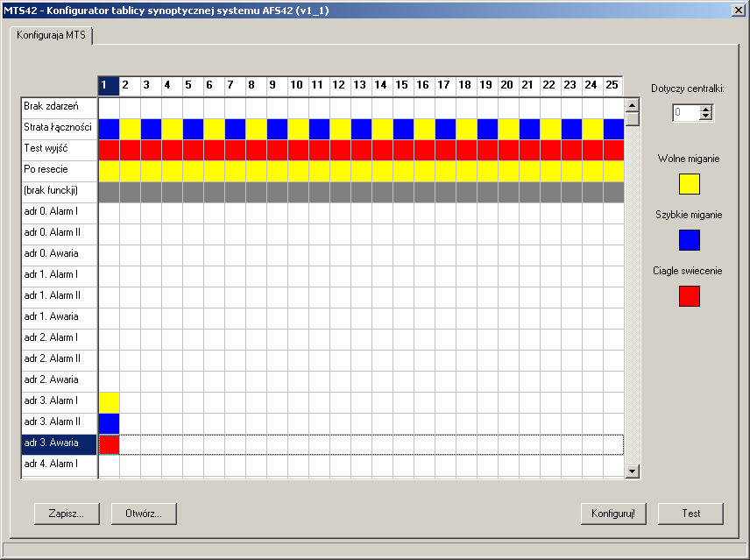Click Brak zdarzeń cell under column 3
The width and height of the screenshot is (750, 560).
(x=152, y=108)
